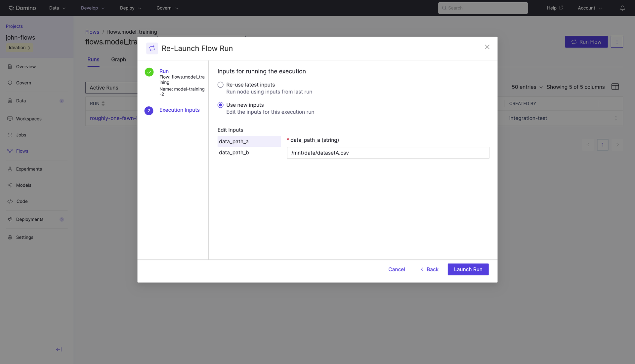Click the Flows sidebar icon

tap(10, 151)
